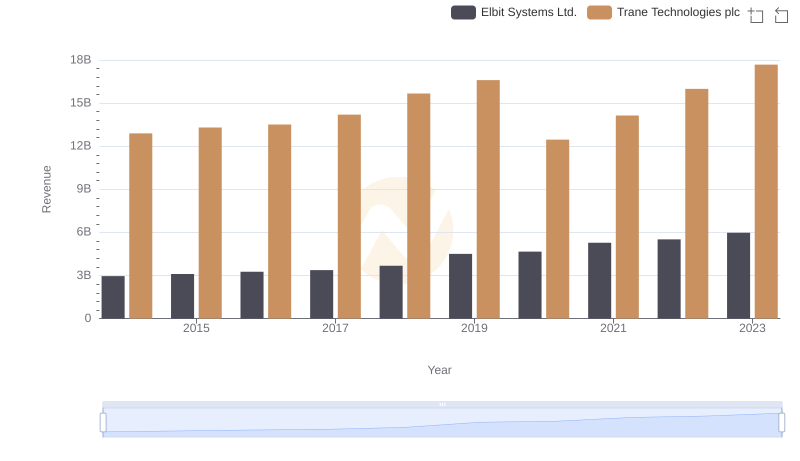Click the 2021 x-axis label
800x461 pixels.
(x=613, y=328)
